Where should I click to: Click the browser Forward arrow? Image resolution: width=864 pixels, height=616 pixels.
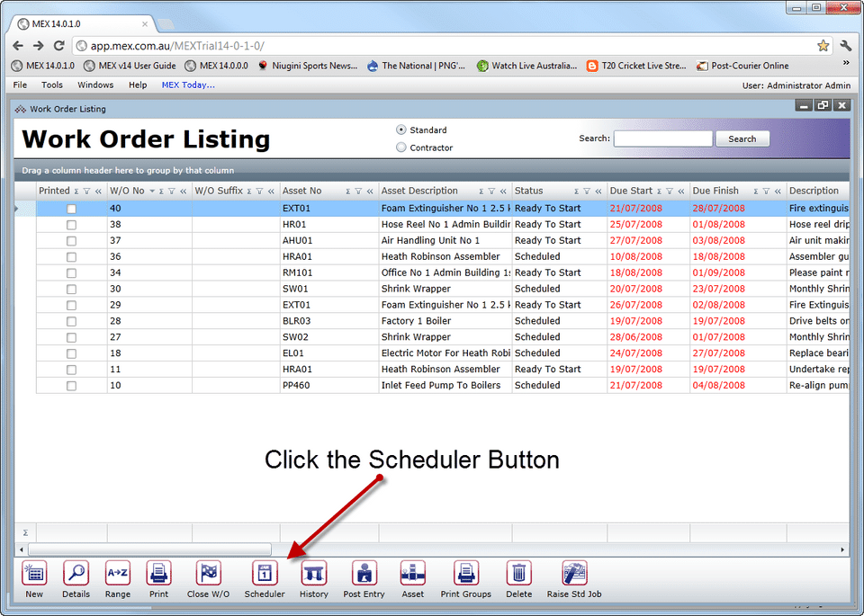[38, 46]
